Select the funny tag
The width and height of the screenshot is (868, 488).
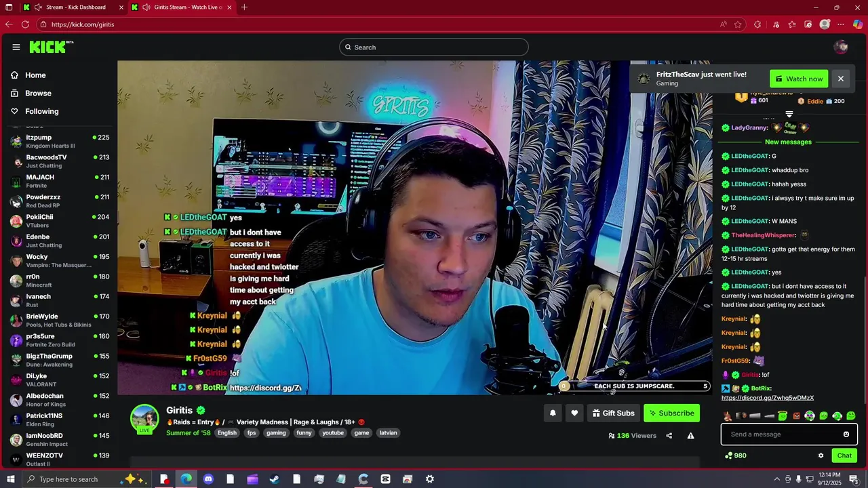click(x=304, y=432)
